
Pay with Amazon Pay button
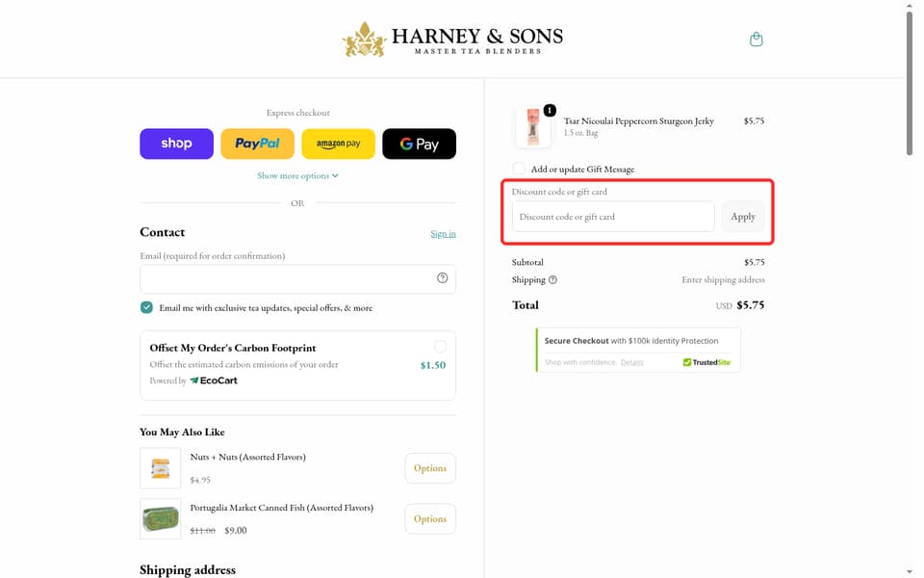[x=338, y=144]
